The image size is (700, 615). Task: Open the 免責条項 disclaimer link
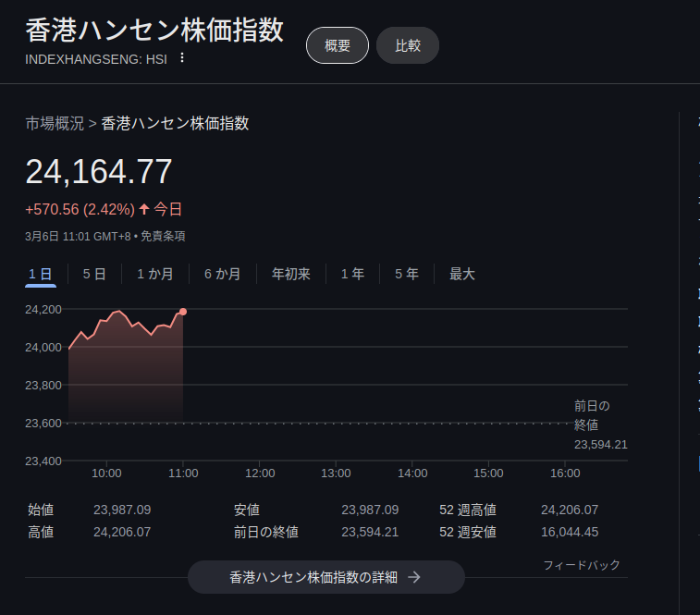coord(163,236)
